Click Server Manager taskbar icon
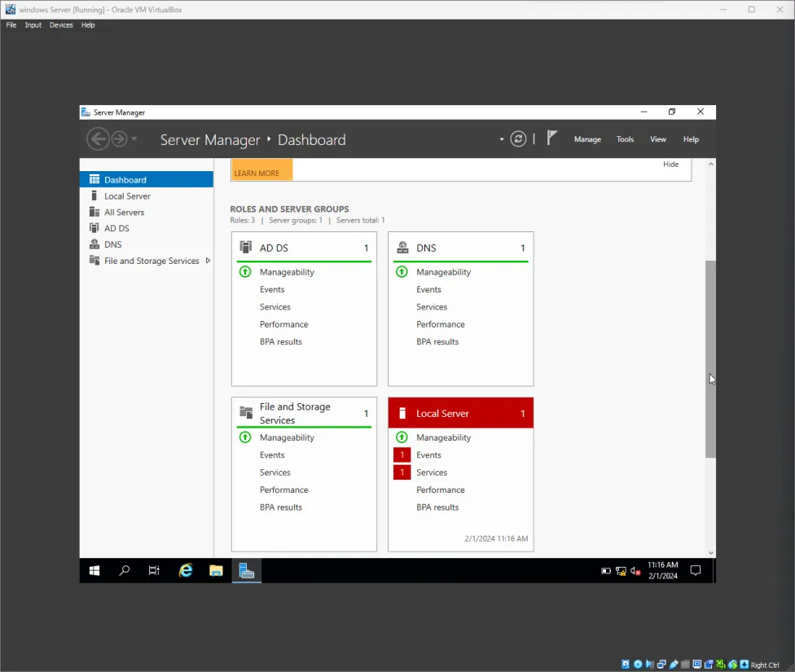This screenshot has height=672, width=795. tap(247, 570)
